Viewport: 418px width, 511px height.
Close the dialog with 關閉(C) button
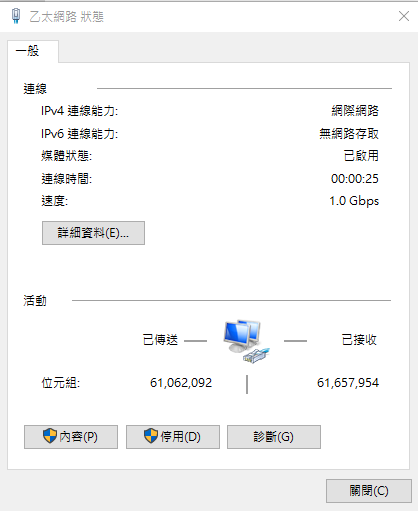pyautogui.click(x=369, y=491)
